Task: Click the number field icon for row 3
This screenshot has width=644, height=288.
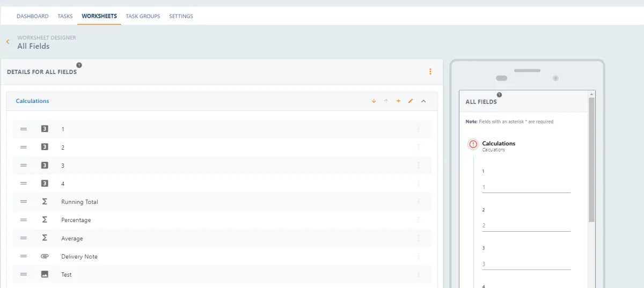Action: pos(45,166)
